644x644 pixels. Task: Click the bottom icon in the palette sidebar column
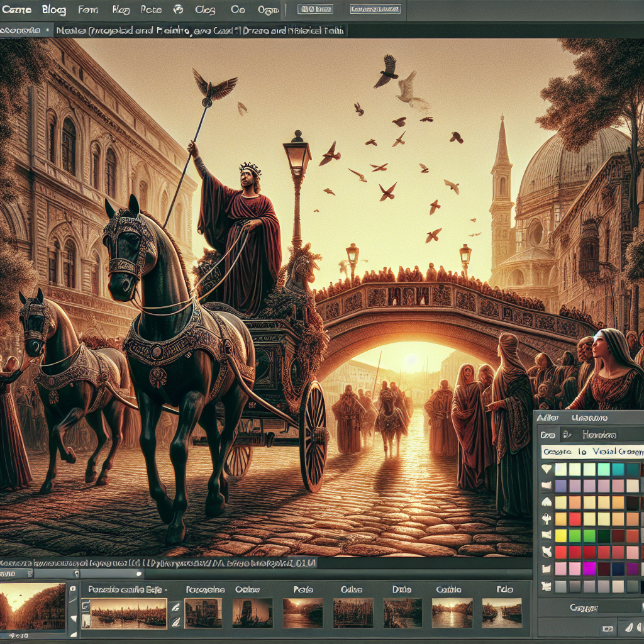545,586
